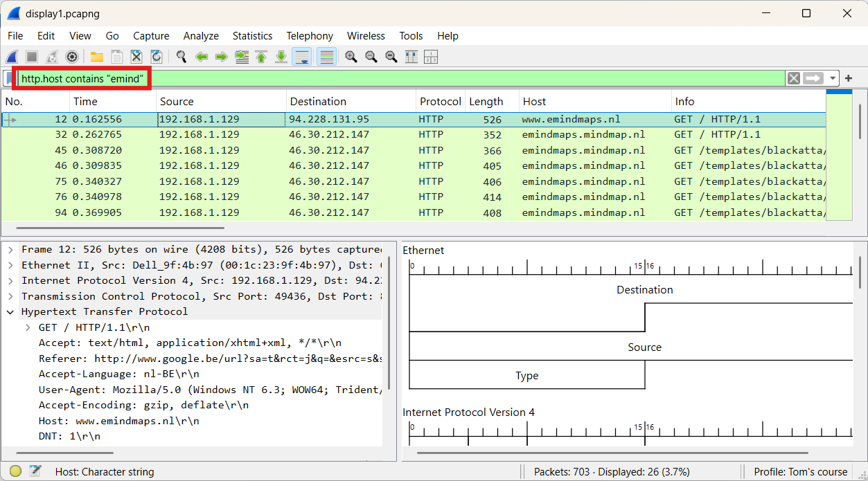Select packet number 94 row

pyautogui.click(x=414, y=213)
